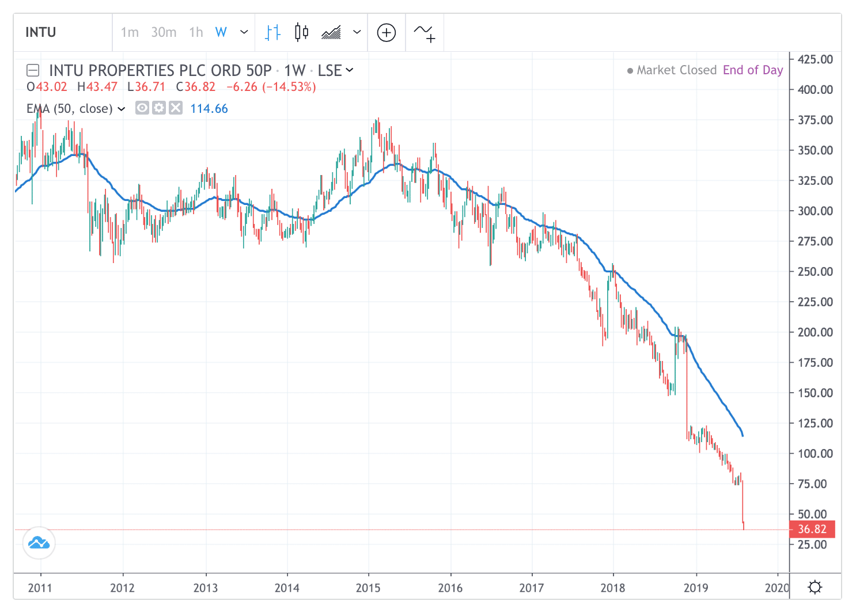Viewport: 856px width, 616px height.
Task: Click the Compare or Add Symbol icon
Action: click(x=387, y=32)
